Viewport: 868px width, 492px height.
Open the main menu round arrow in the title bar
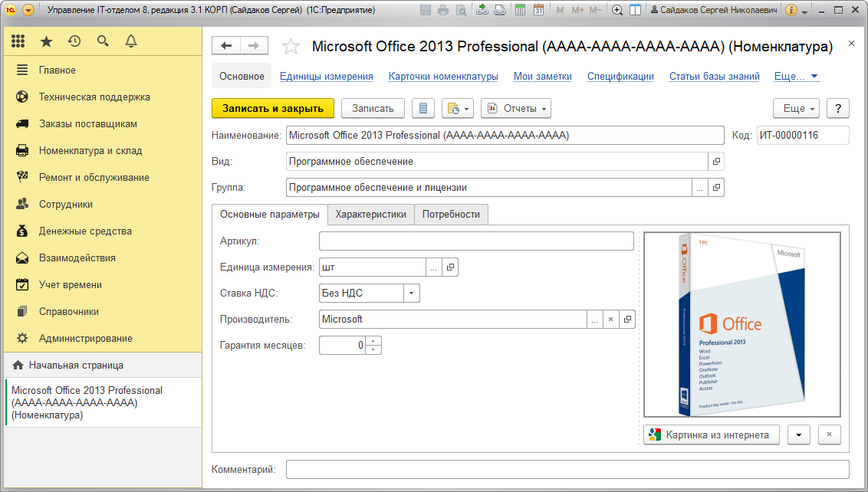coord(28,10)
